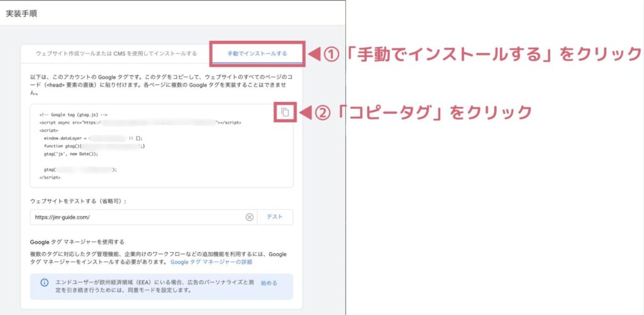The image size is (644, 315).
Task: Click the info icon in EEA notice
Action: (x=44, y=282)
